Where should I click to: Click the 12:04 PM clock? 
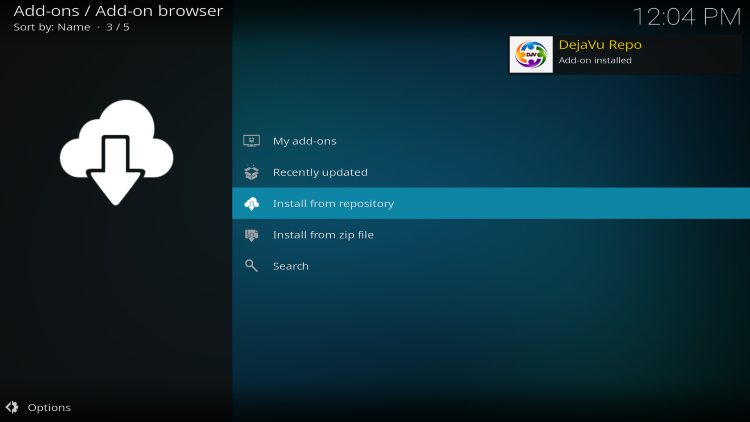(x=687, y=17)
